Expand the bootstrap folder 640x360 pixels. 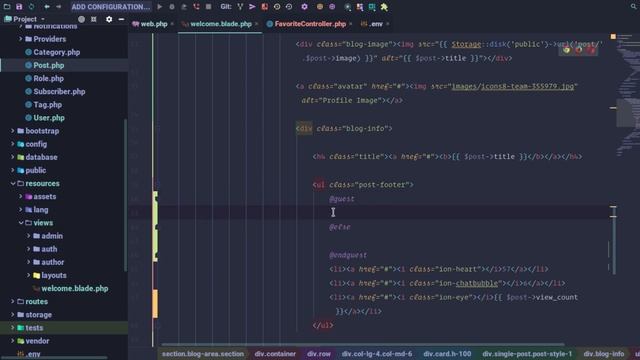[12, 131]
